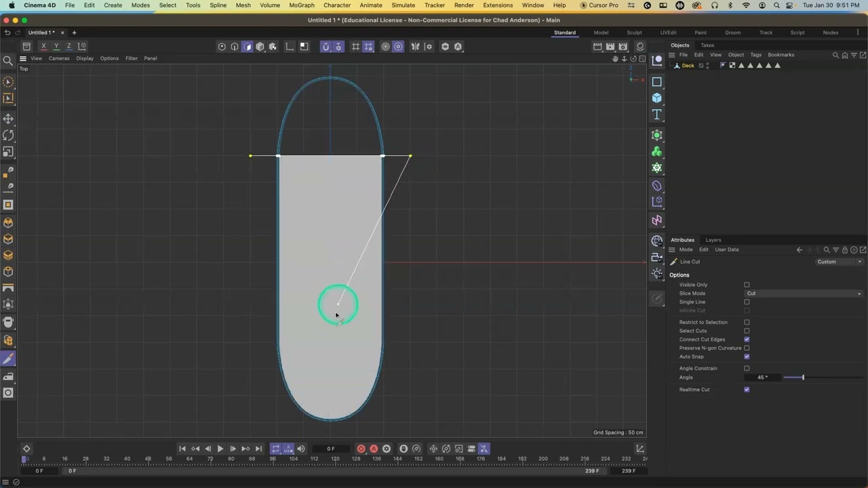This screenshot has height=488, width=868.
Task: Open the deformer Bend icon
Action: pyautogui.click(x=656, y=186)
